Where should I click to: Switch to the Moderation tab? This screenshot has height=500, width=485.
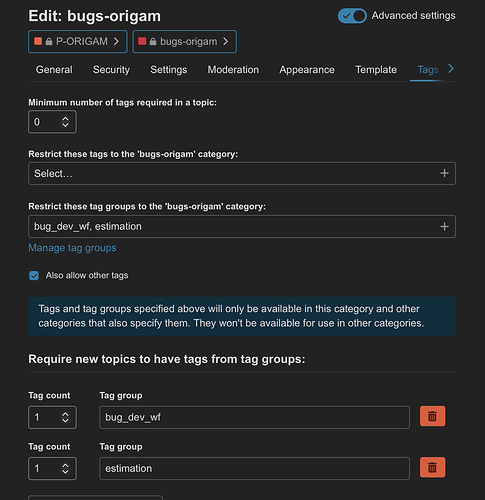[233, 70]
